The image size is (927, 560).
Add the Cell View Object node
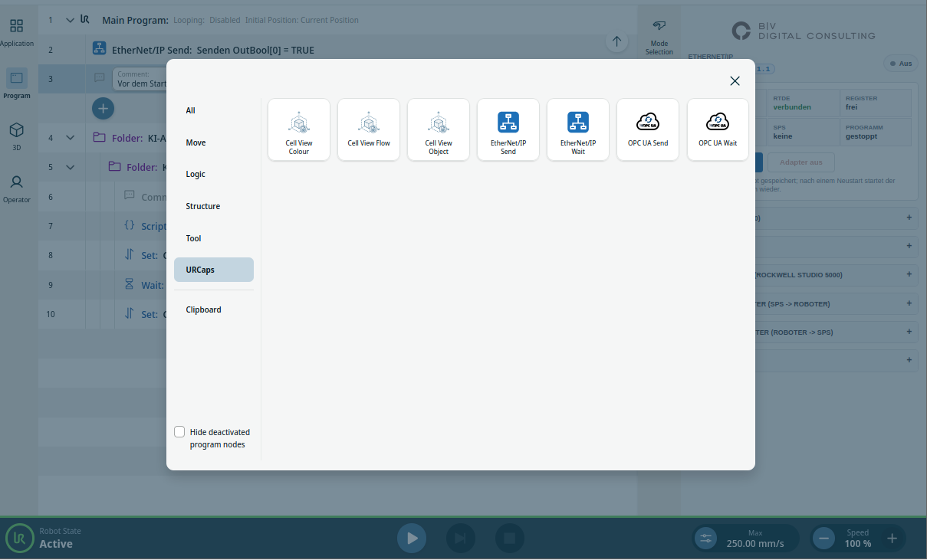click(439, 129)
